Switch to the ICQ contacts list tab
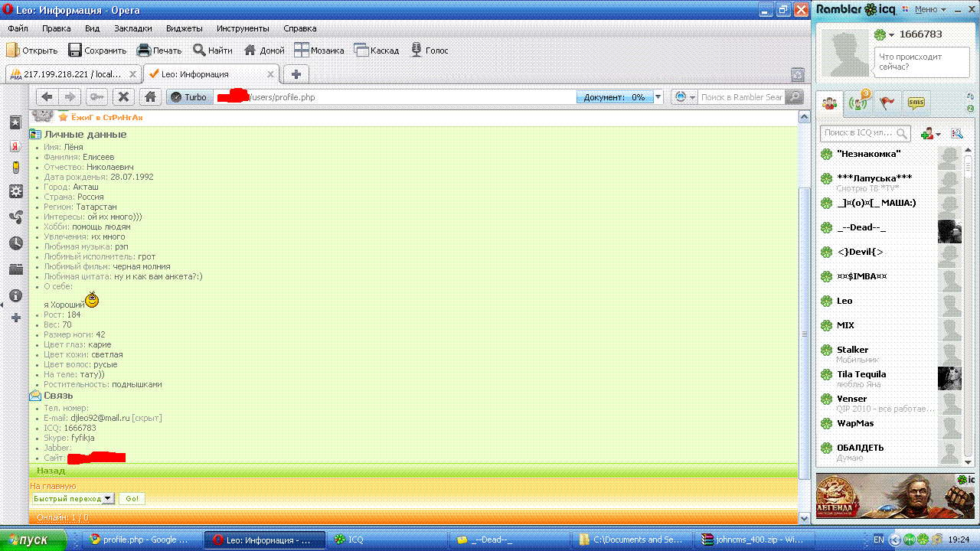The width and height of the screenshot is (980, 551). [x=829, y=103]
